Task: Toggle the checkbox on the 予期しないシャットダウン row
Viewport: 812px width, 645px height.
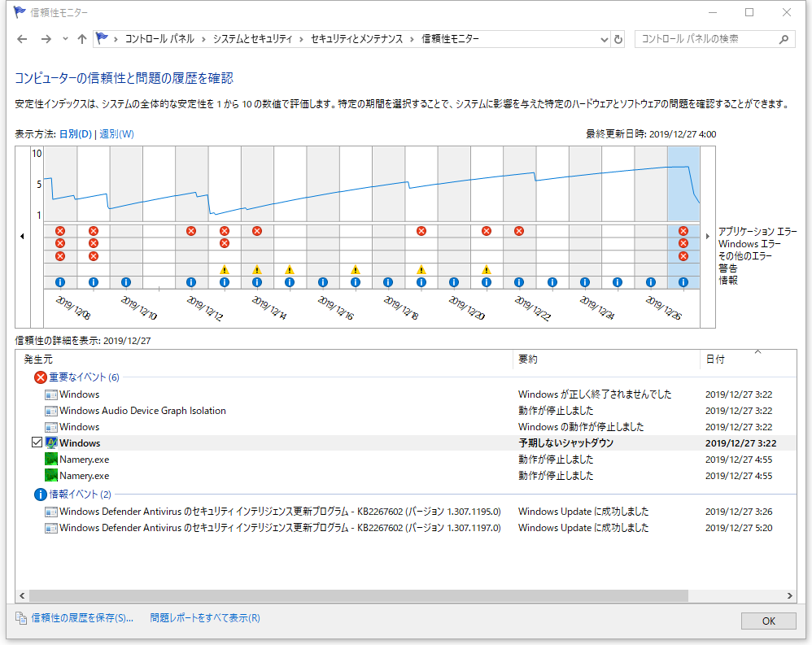Action: coord(37,442)
